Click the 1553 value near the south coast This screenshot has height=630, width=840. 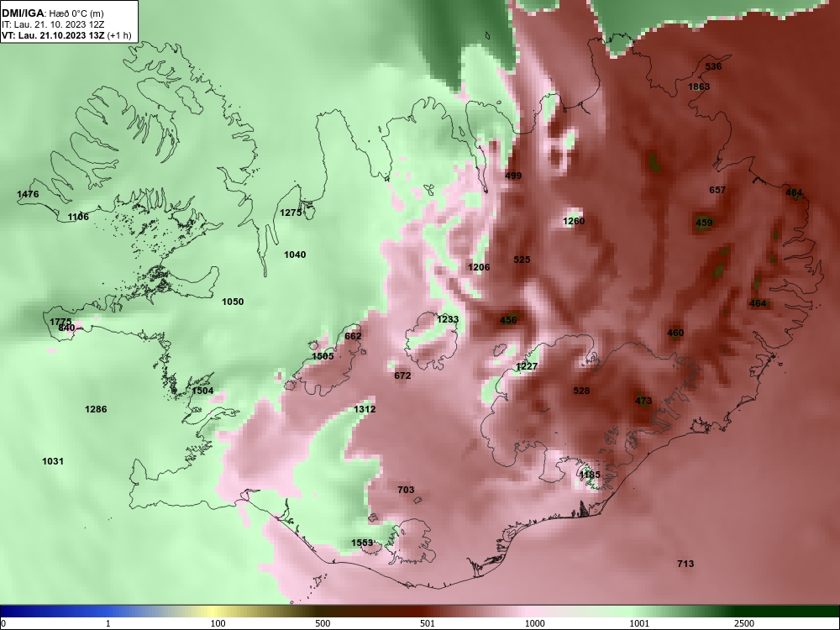click(x=362, y=543)
